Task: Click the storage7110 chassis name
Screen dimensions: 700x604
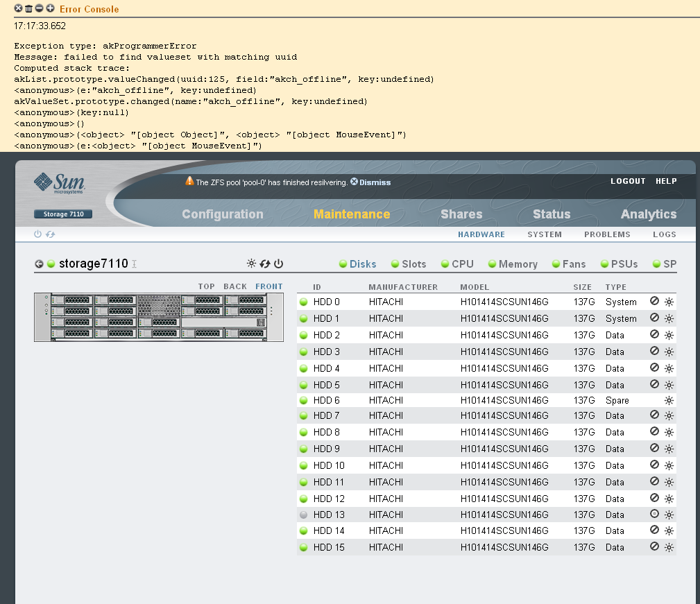Action: click(x=93, y=264)
